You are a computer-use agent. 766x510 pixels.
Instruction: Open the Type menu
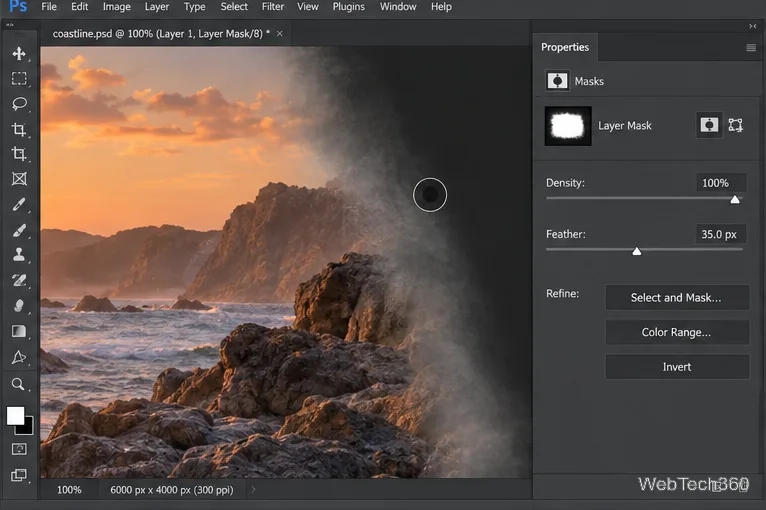tap(194, 7)
